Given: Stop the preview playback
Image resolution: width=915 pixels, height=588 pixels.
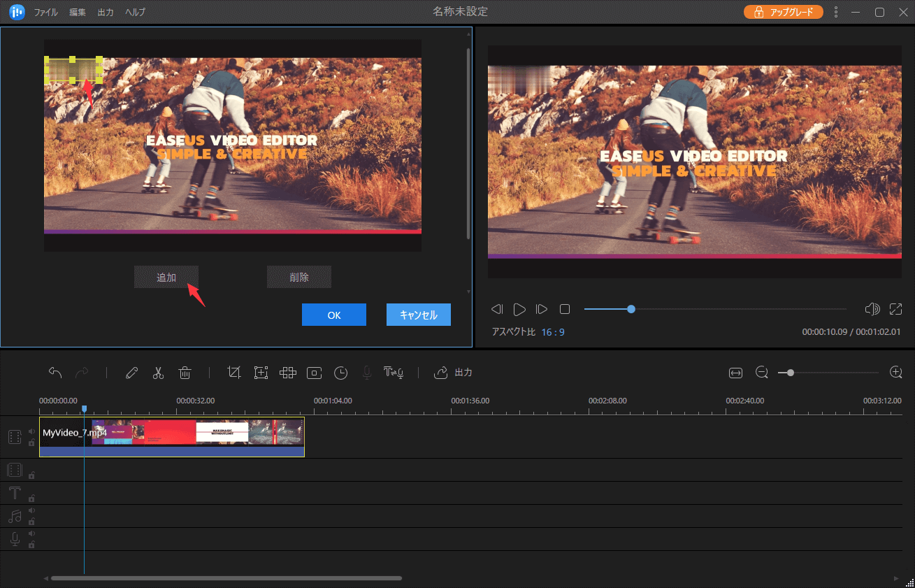Looking at the screenshot, I should (x=565, y=309).
